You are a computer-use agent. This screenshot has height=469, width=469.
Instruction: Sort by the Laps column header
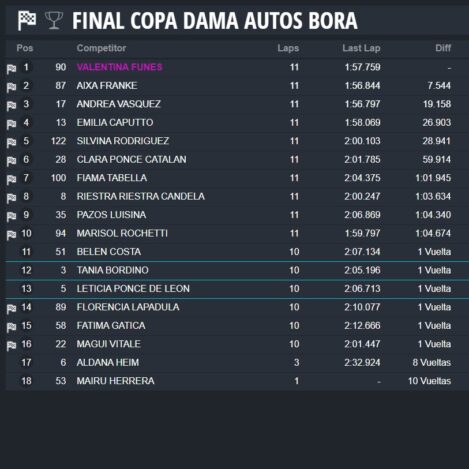pos(288,48)
